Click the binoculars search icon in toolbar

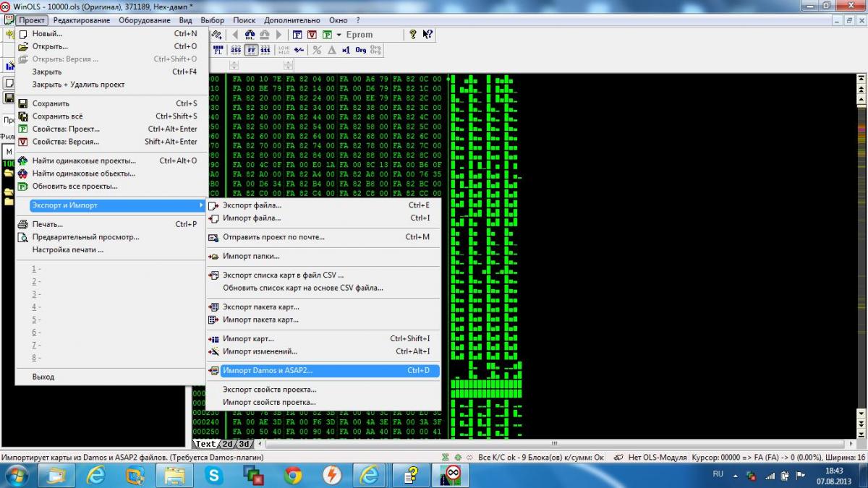[x=250, y=35]
